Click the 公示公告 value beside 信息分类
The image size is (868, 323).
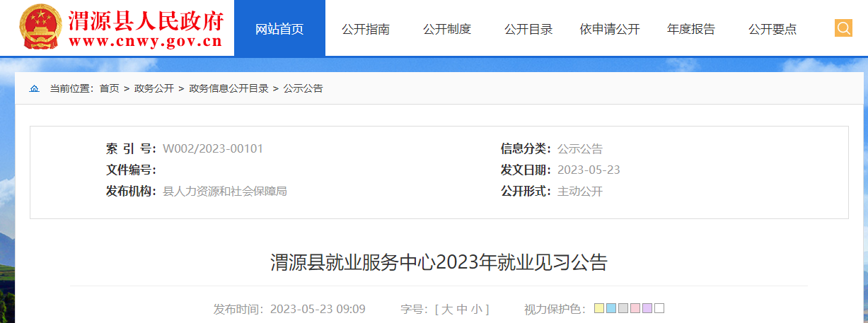pyautogui.click(x=580, y=149)
